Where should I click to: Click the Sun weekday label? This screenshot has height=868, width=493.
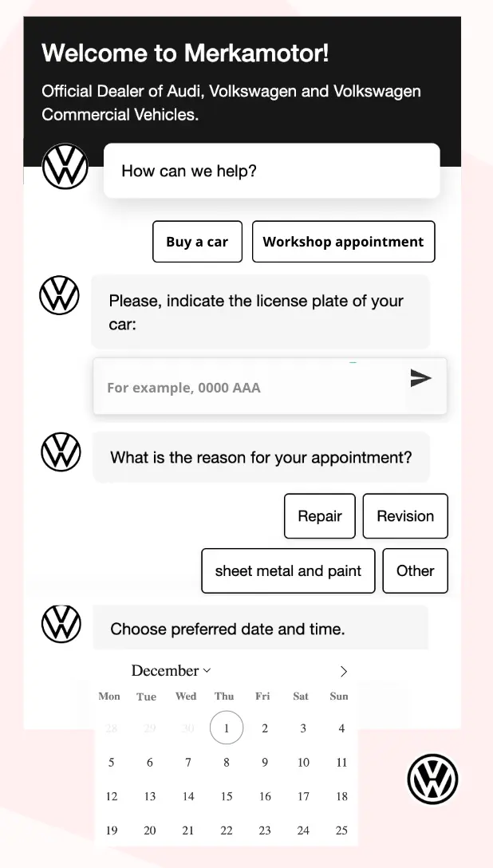click(x=338, y=696)
